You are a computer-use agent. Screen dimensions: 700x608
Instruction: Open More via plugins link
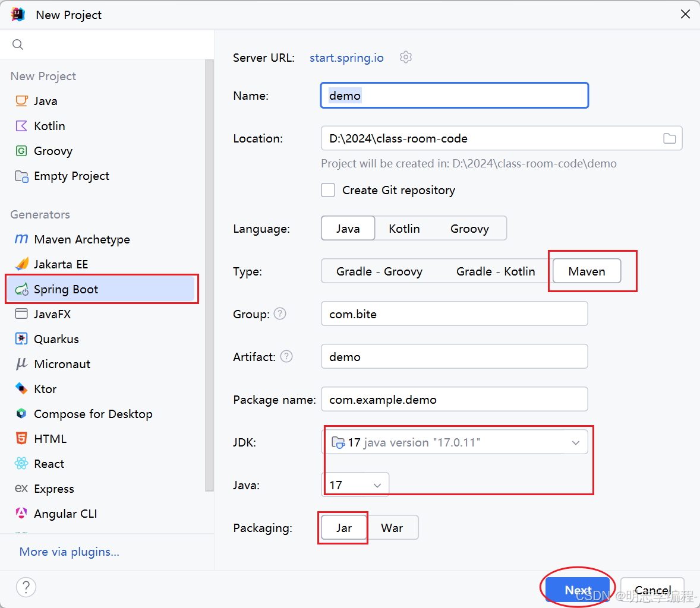69,552
